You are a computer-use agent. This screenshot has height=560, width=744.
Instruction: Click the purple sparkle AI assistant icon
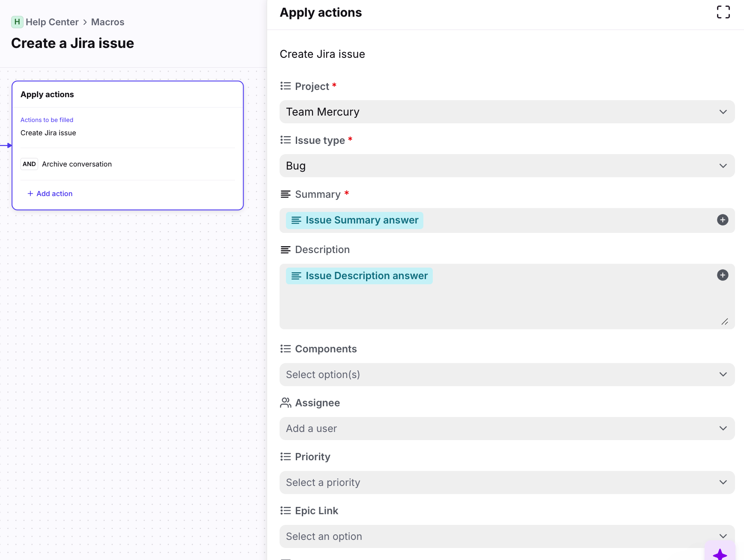coord(720,554)
